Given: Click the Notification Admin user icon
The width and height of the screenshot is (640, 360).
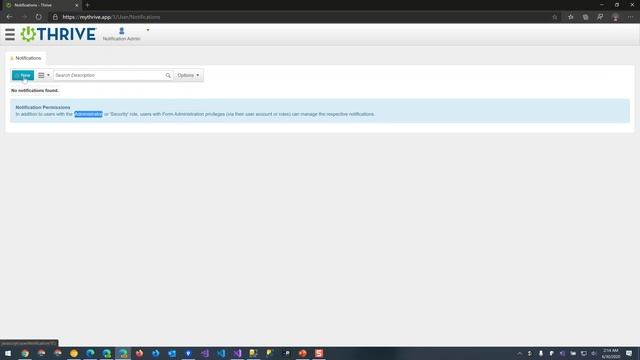Looking at the screenshot, I should point(121,31).
